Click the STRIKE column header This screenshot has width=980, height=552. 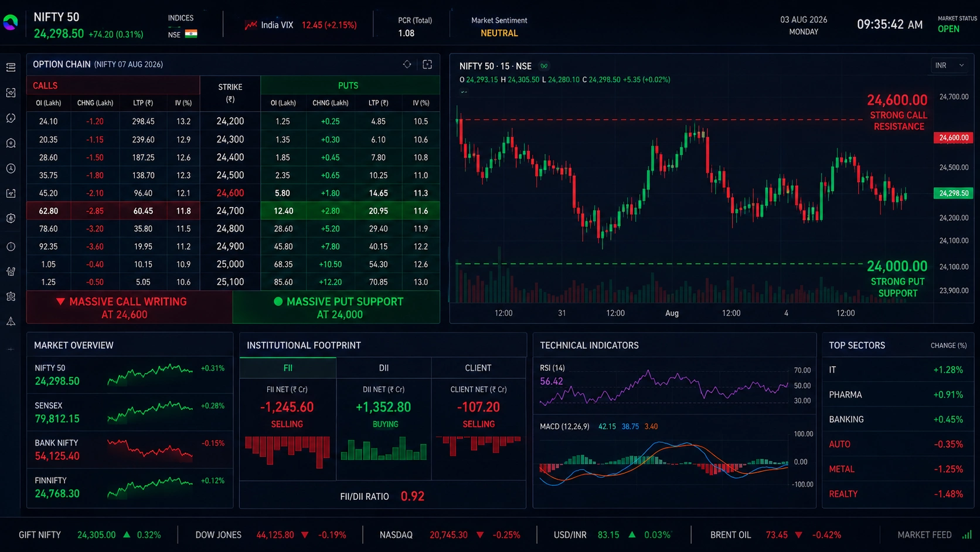coord(230,93)
